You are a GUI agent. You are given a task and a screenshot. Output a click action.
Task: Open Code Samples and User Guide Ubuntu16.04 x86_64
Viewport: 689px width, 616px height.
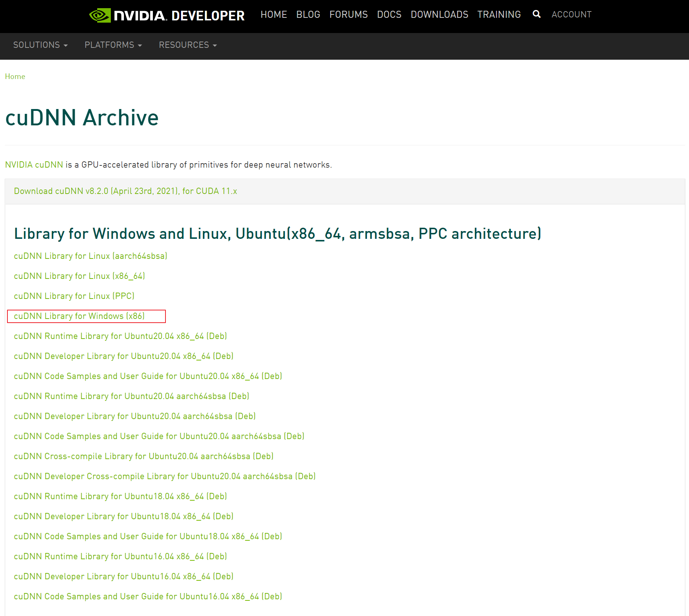[x=148, y=596]
